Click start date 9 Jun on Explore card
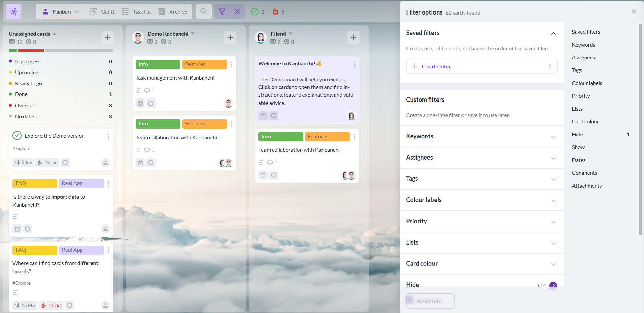 [23, 163]
